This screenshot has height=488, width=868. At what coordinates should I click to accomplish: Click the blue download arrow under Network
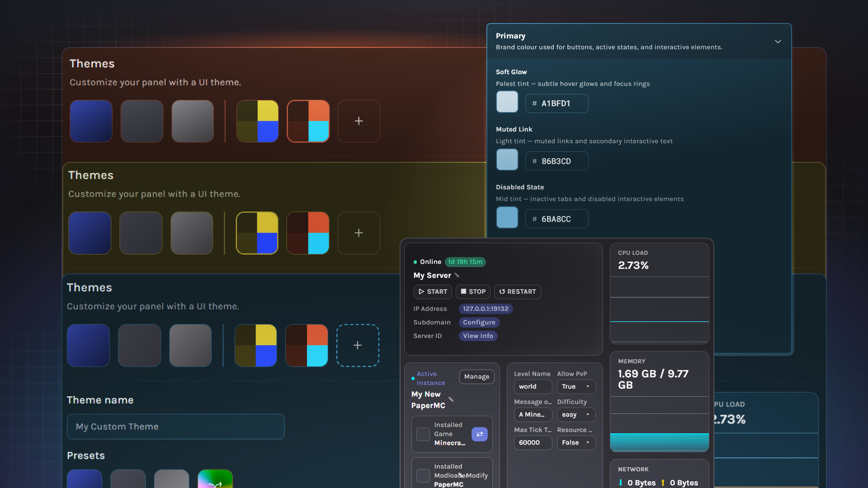coord(621,483)
